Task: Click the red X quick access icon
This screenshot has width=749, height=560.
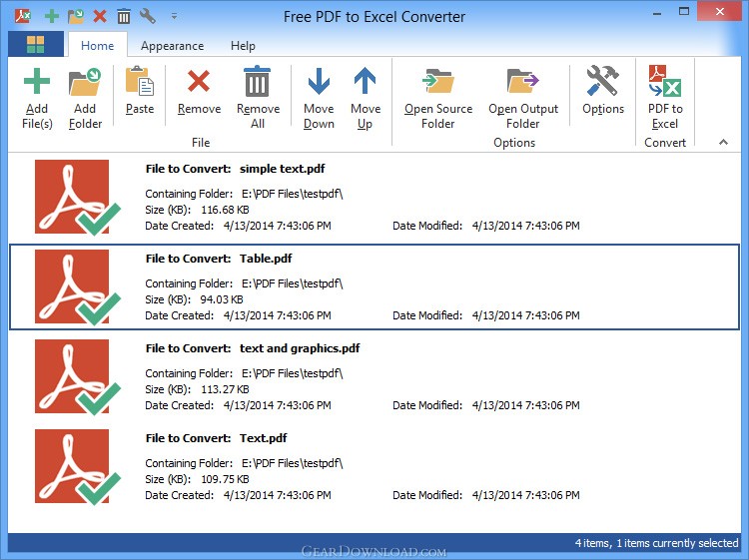Action: (x=100, y=16)
